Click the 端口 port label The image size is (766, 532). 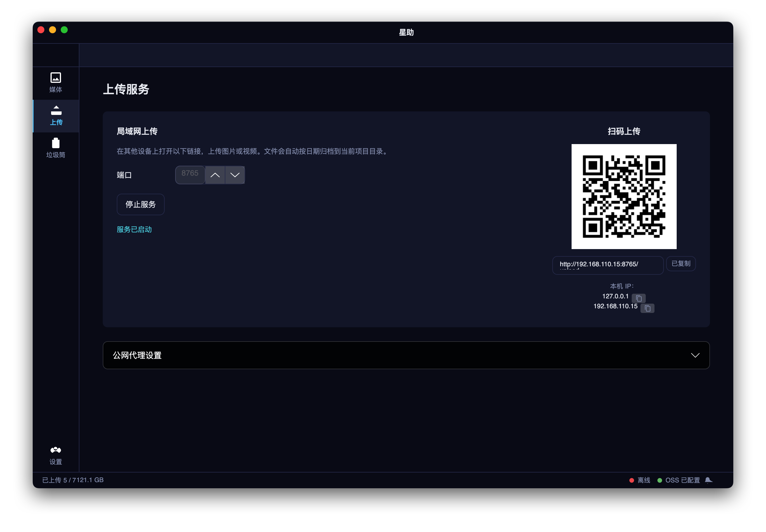[x=124, y=175]
